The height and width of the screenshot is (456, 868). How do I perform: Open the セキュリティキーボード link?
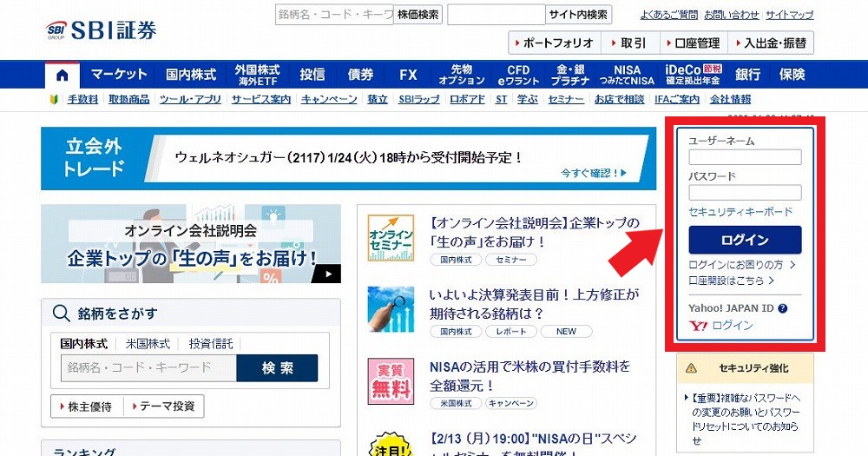[740, 212]
